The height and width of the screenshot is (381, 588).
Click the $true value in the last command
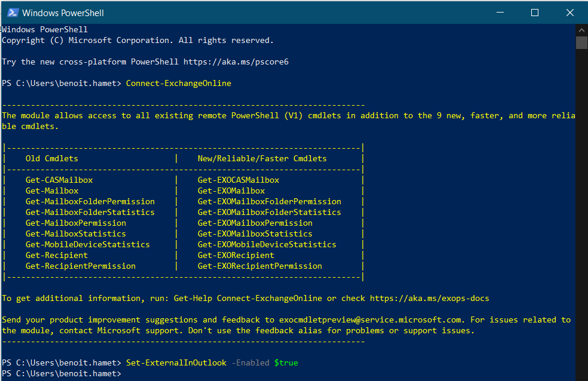(286, 363)
